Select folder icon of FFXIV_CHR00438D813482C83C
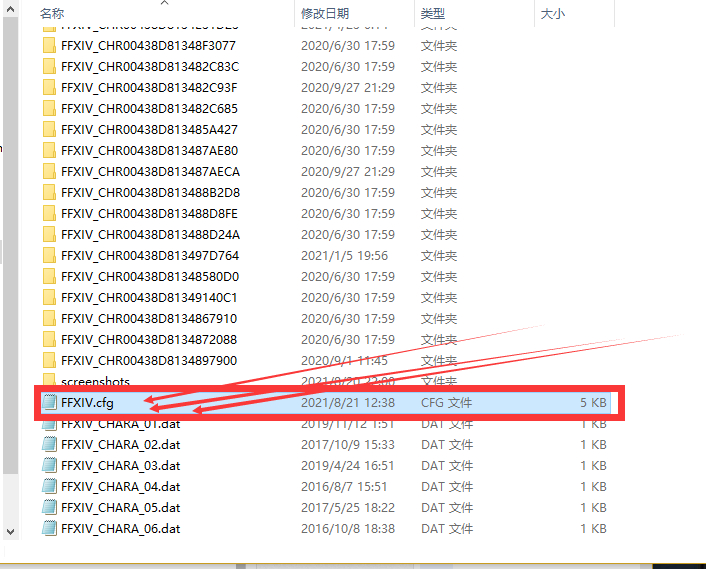The width and height of the screenshot is (706, 569). (49, 67)
